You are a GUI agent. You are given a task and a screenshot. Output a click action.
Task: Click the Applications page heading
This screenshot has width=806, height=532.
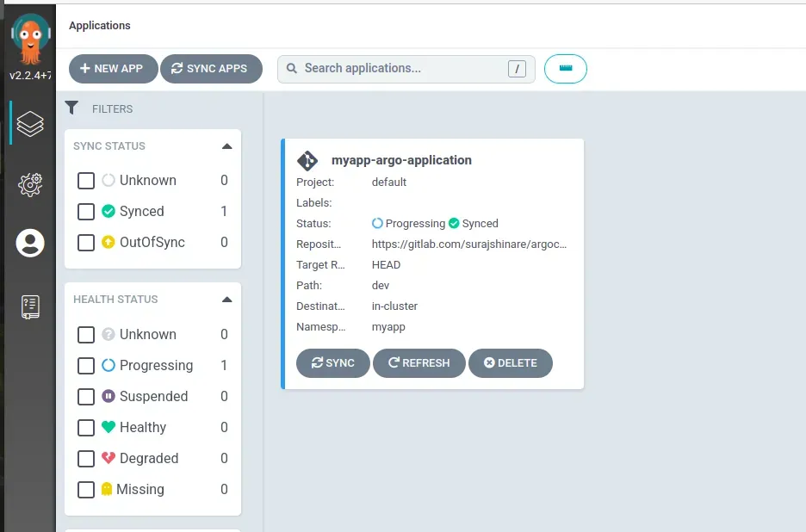pyautogui.click(x=100, y=26)
